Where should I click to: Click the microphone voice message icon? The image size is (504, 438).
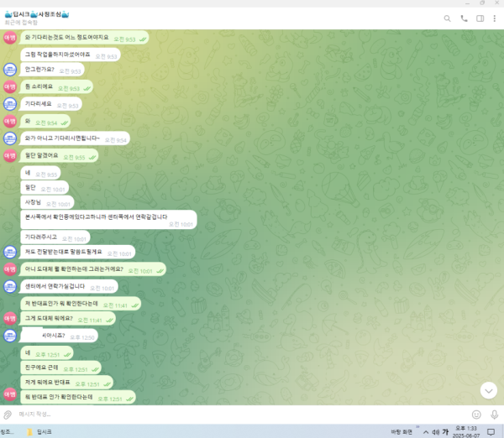pos(495,415)
